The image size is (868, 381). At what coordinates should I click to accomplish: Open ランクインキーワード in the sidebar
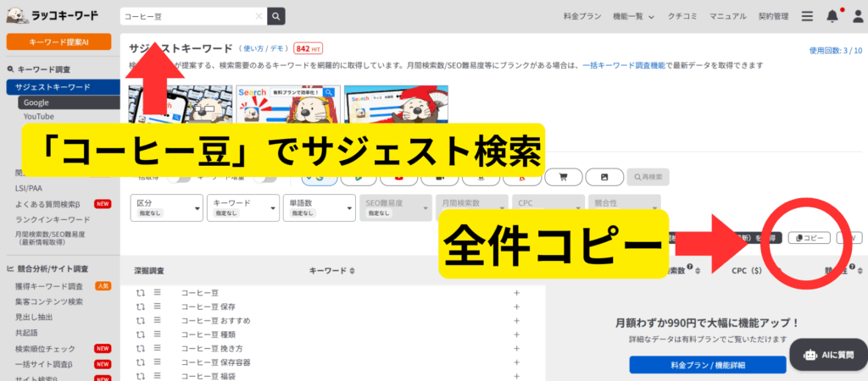(53, 219)
